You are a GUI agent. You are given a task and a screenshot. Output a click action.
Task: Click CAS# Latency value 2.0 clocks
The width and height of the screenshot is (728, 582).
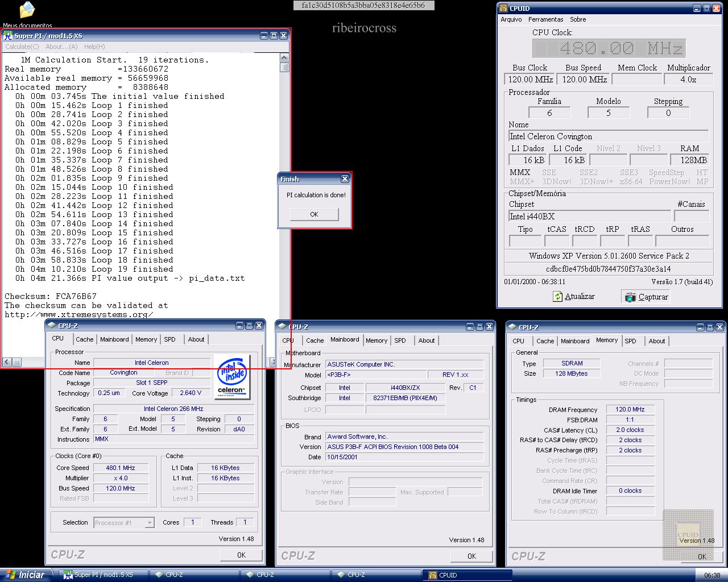pos(630,430)
